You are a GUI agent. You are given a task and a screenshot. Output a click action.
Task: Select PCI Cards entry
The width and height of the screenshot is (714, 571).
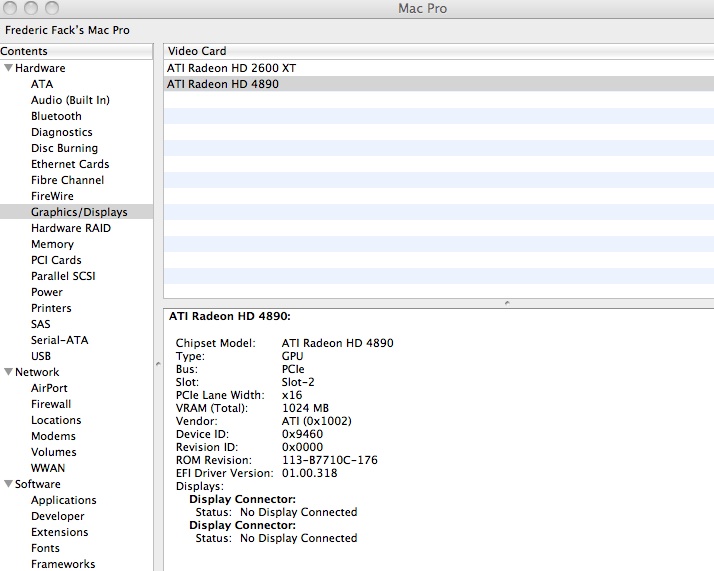[x=56, y=260]
